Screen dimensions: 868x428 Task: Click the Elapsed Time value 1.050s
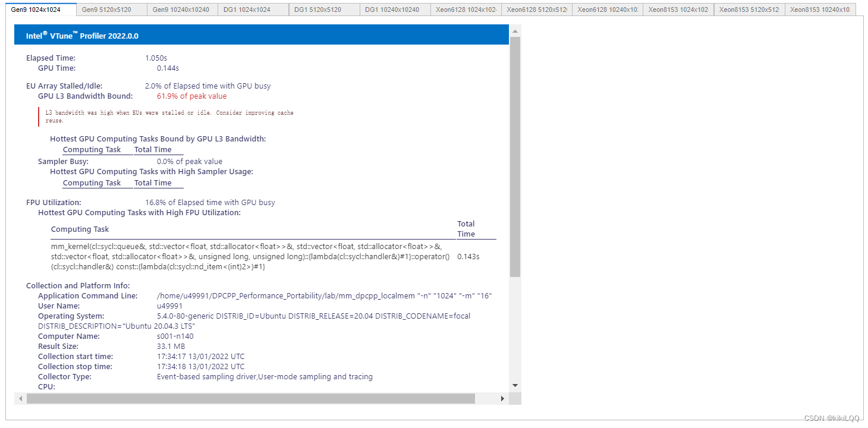click(156, 58)
